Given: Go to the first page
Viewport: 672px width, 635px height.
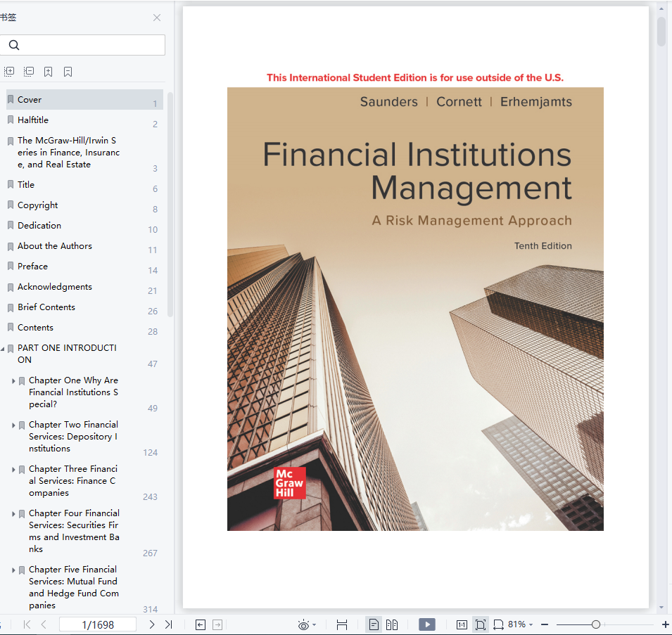Looking at the screenshot, I should (x=27, y=624).
